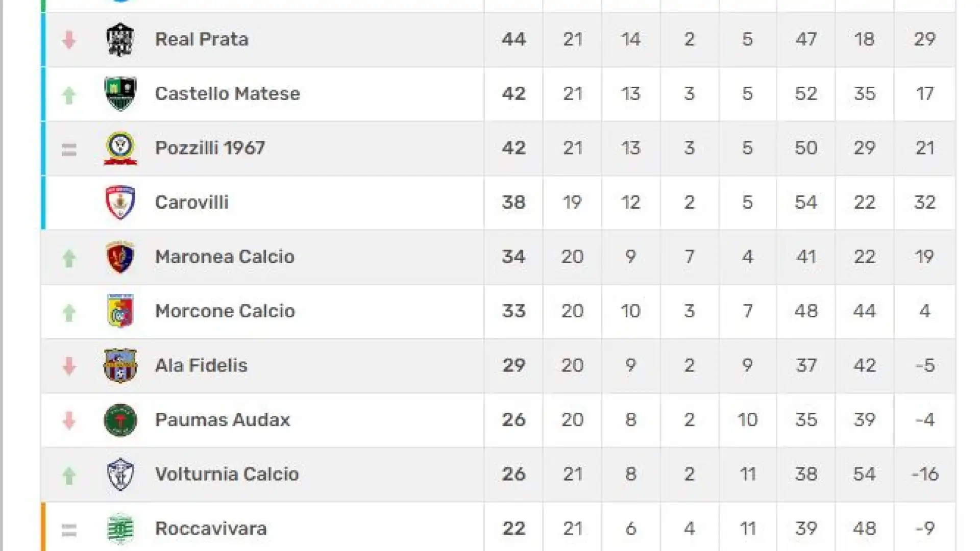The image size is (980, 551).
Task: Click the red down arrow beside Paumas Audax
Action: 69,420
